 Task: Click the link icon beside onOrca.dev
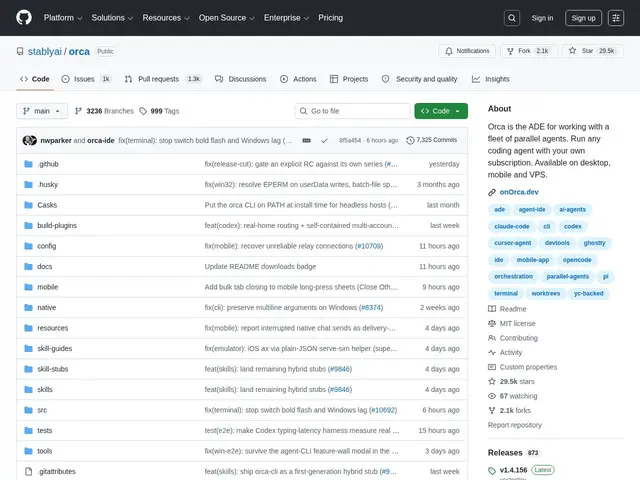[492, 192]
